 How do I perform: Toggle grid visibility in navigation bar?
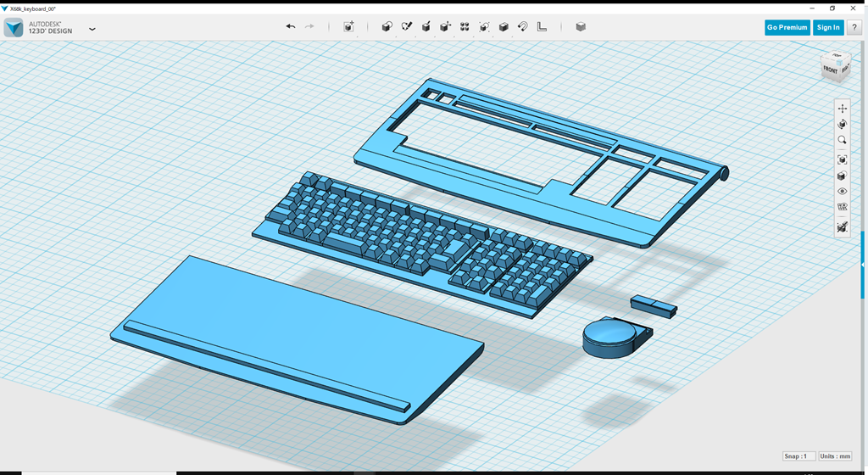(x=842, y=207)
